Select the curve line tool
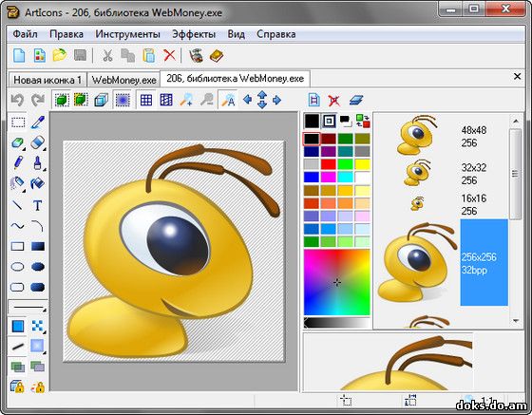The width and height of the screenshot is (532, 415). click(x=18, y=226)
